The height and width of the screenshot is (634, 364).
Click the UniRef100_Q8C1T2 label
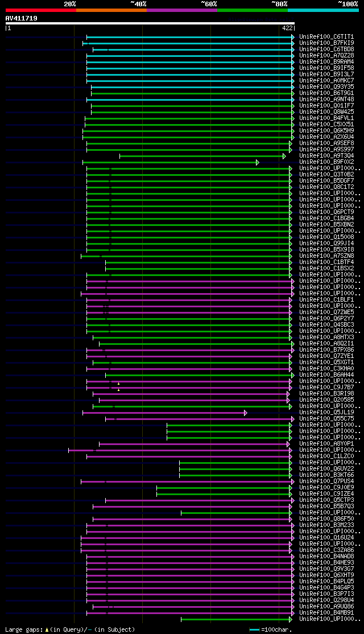327,187
